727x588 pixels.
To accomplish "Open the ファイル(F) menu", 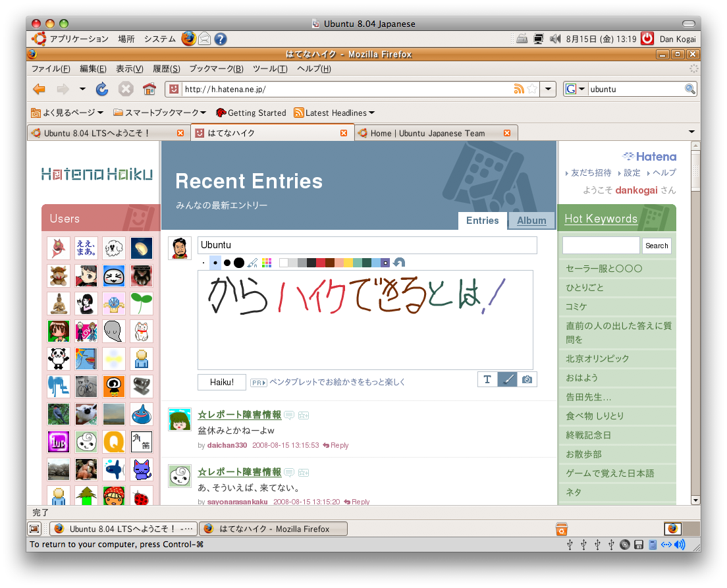I will coord(51,68).
